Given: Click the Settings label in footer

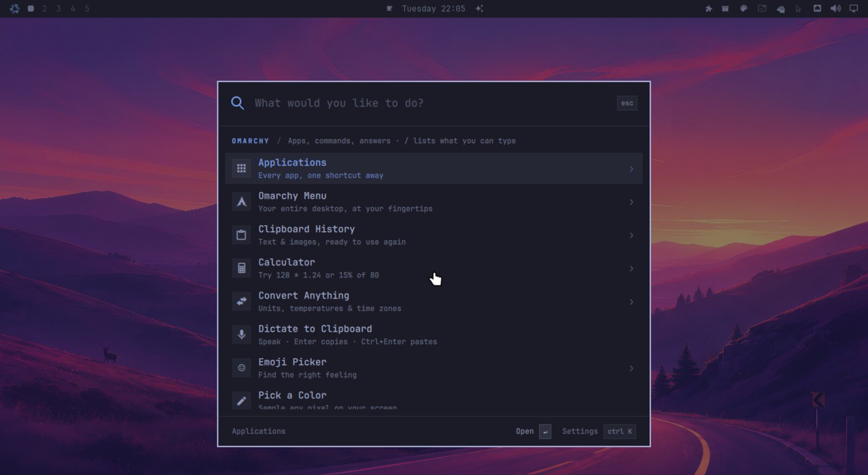Looking at the screenshot, I should 579,431.
